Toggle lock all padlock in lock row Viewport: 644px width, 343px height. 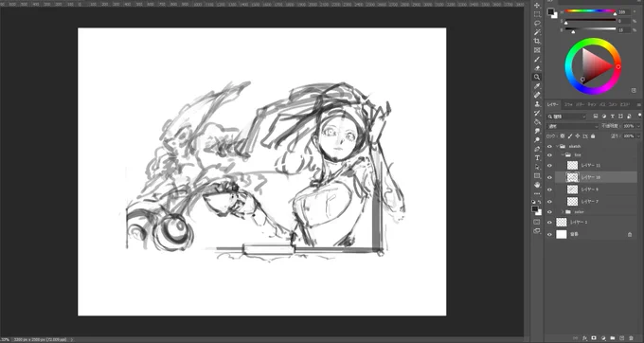[593, 135]
